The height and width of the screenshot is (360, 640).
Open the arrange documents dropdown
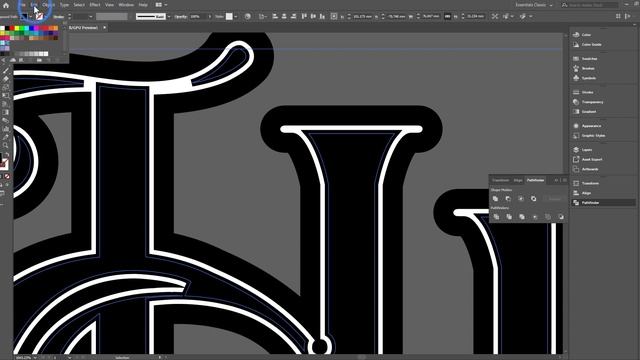pyautogui.click(x=162, y=5)
